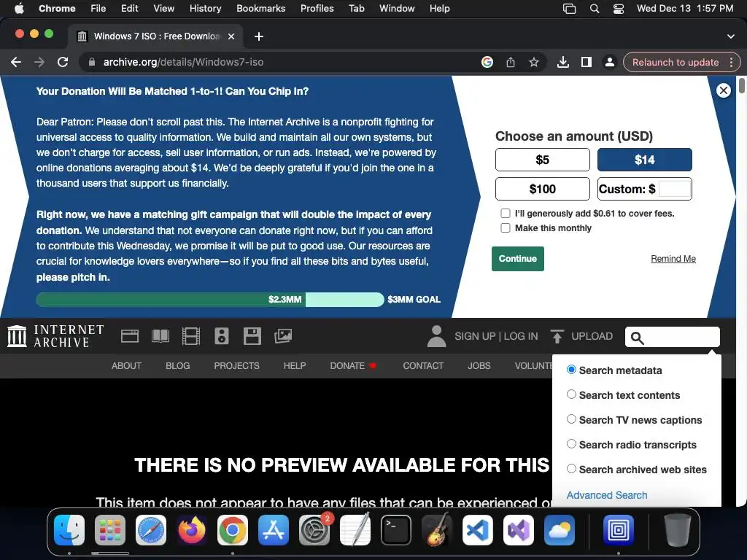Open a new tab

(259, 36)
